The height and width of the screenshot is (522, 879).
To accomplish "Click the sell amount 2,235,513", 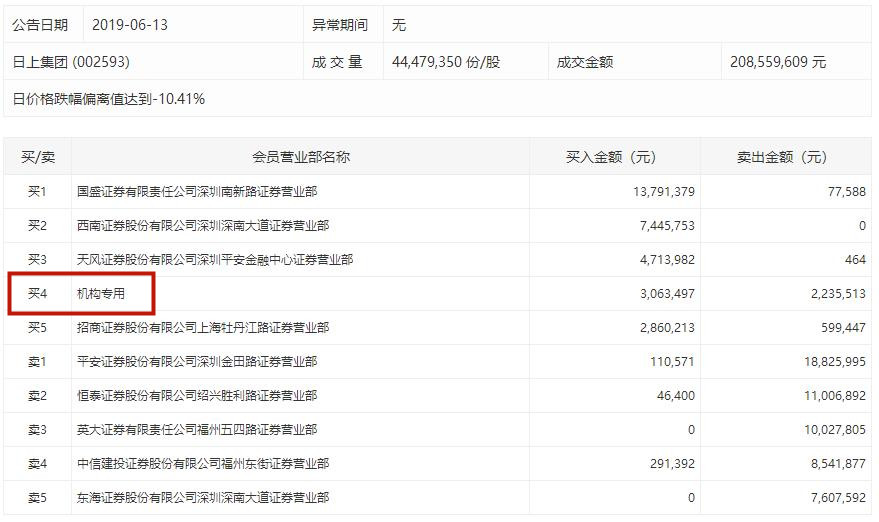I will (x=838, y=293).
